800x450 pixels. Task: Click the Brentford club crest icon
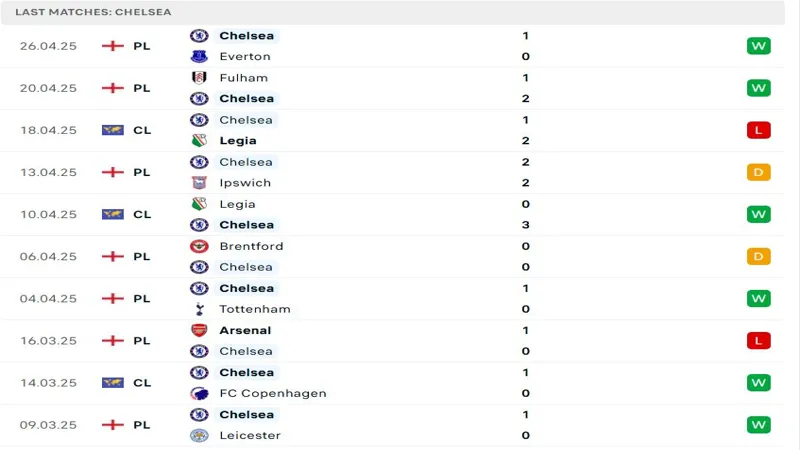[199, 246]
